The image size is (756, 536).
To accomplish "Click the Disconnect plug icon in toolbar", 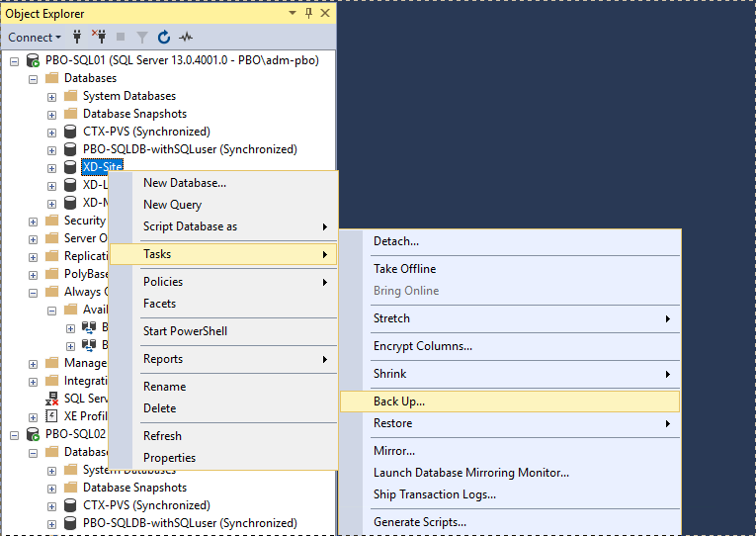I will pyautogui.click(x=99, y=38).
